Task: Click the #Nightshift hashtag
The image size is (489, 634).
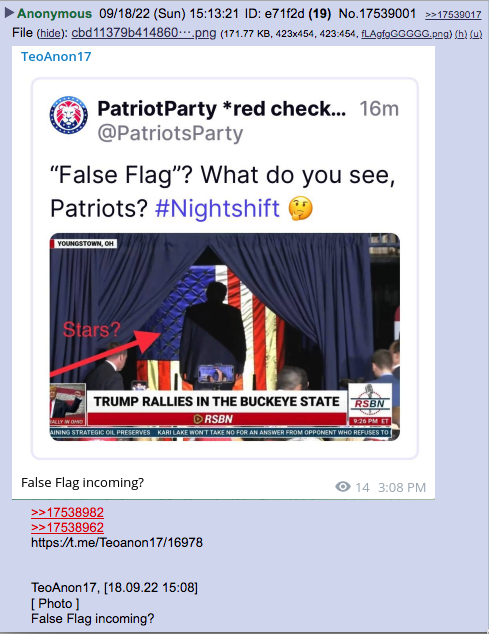Action: [x=217, y=209]
